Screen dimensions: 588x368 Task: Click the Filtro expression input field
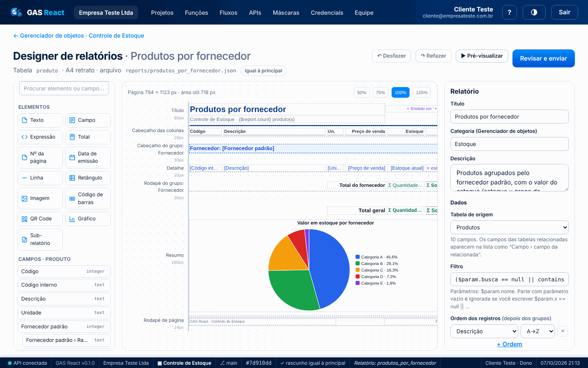click(509, 279)
